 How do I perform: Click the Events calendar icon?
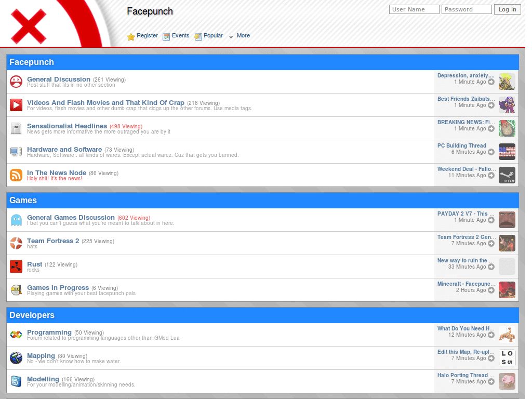(x=166, y=37)
